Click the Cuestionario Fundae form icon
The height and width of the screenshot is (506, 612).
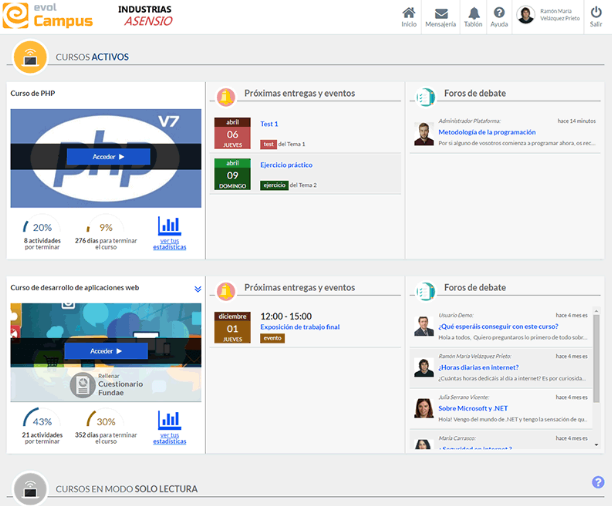82,384
